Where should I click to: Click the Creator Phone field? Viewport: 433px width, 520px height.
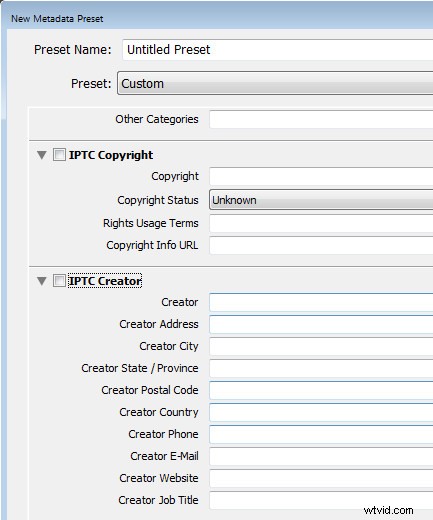321,434
